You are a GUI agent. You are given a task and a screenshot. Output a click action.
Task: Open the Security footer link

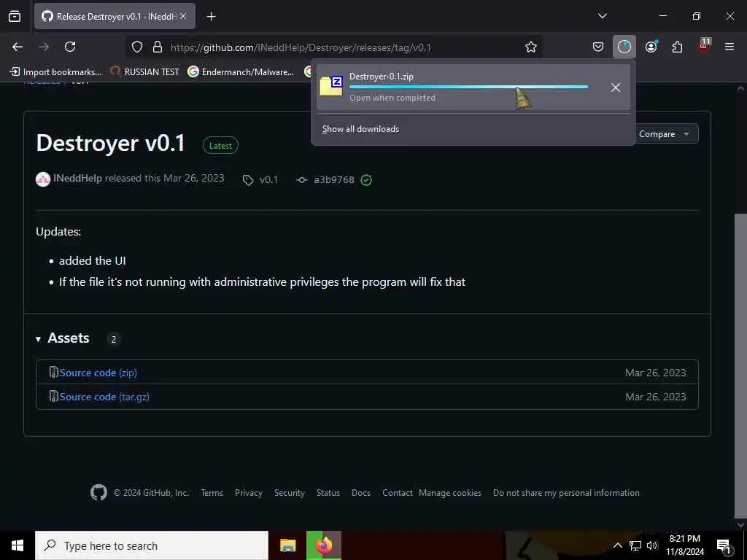pyautogui.click(x=289, y=493)
